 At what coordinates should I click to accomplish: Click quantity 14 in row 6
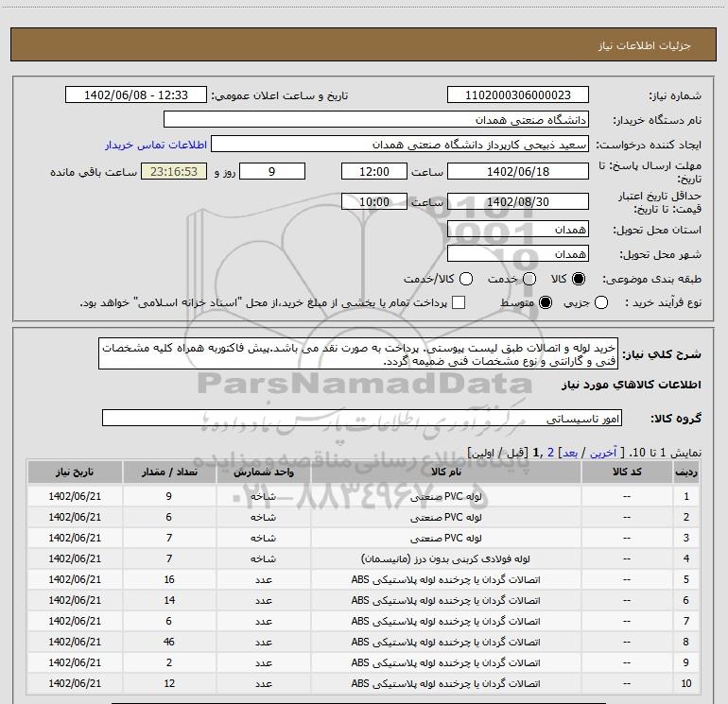tap(169, 600)
